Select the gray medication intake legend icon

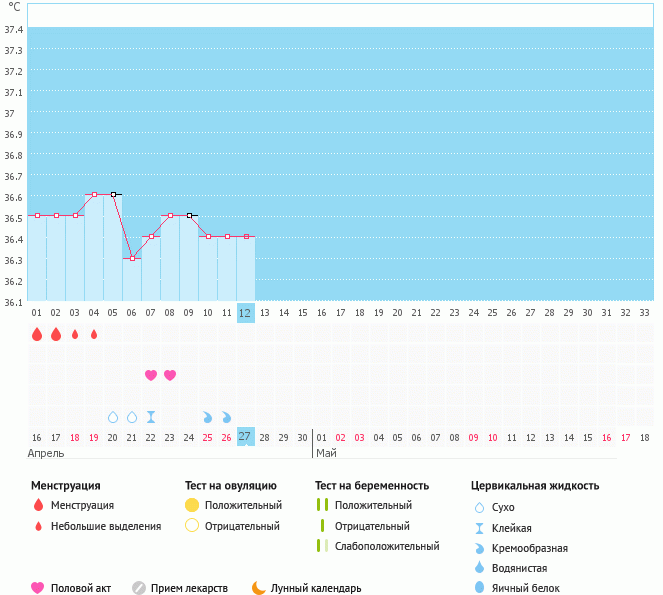pos(139,588)
